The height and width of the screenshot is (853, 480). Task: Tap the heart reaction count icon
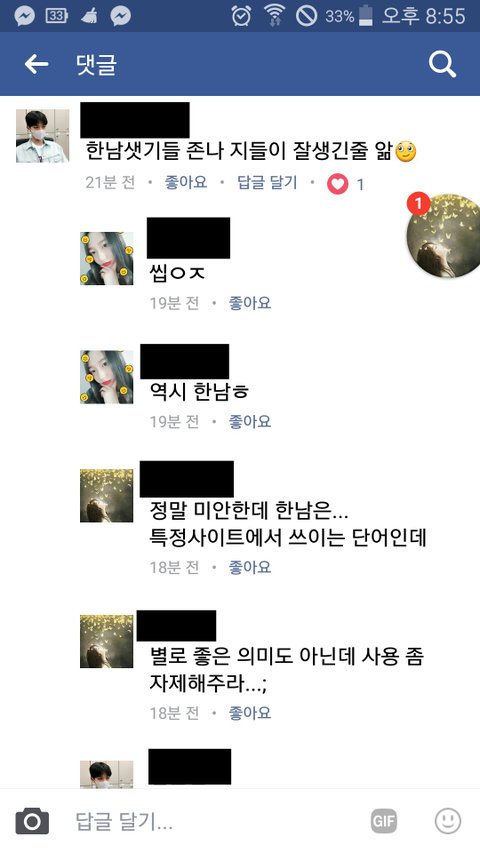pos(337,184)
